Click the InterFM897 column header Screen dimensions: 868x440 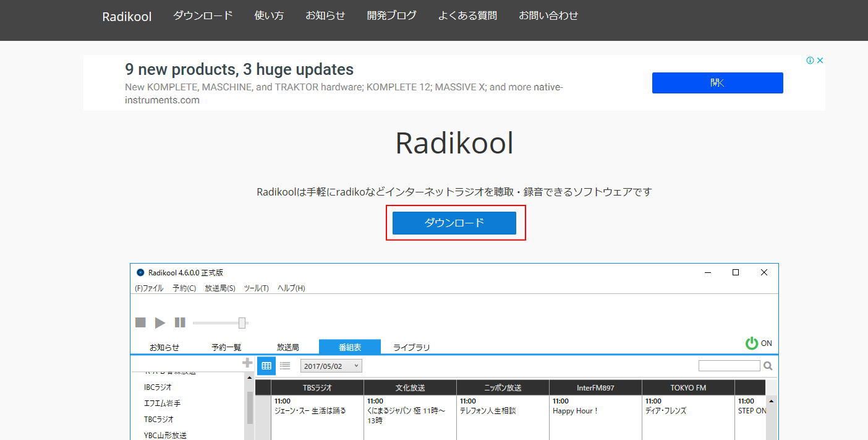point(596,387)
